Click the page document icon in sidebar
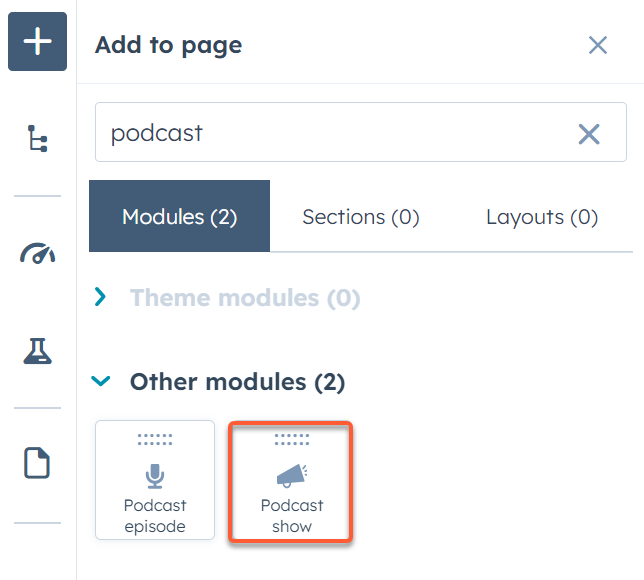The height and width of the screenshot is (580, 644). tap(37, 463)
